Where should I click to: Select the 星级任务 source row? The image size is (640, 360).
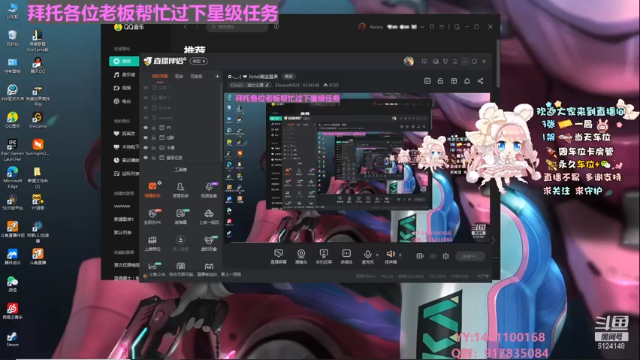coord(181,157)
